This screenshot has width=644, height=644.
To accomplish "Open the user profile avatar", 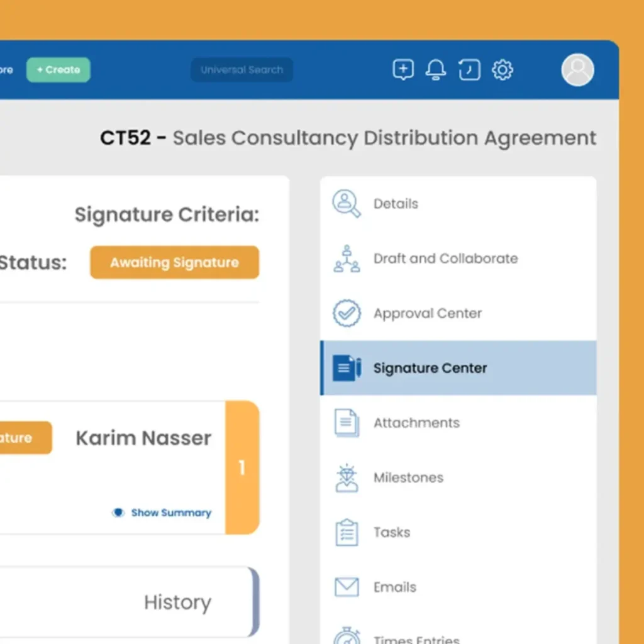I will pos(577,70).
